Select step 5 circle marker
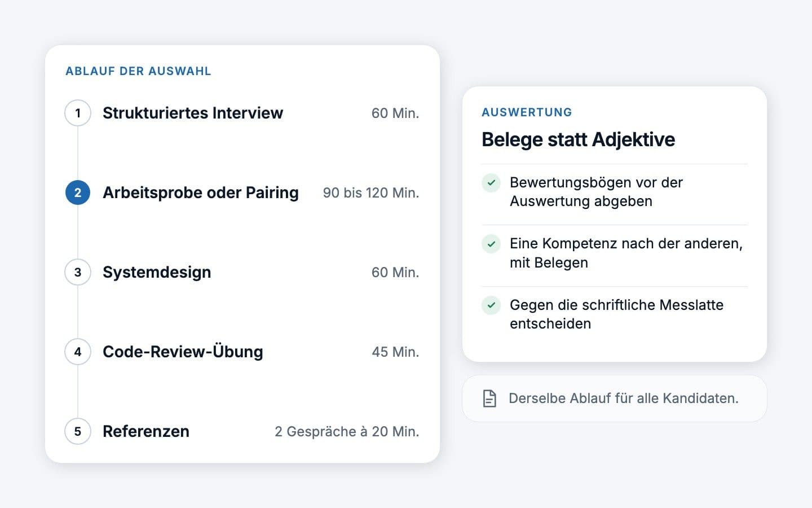The image size is (812, 508). point(78,431)
